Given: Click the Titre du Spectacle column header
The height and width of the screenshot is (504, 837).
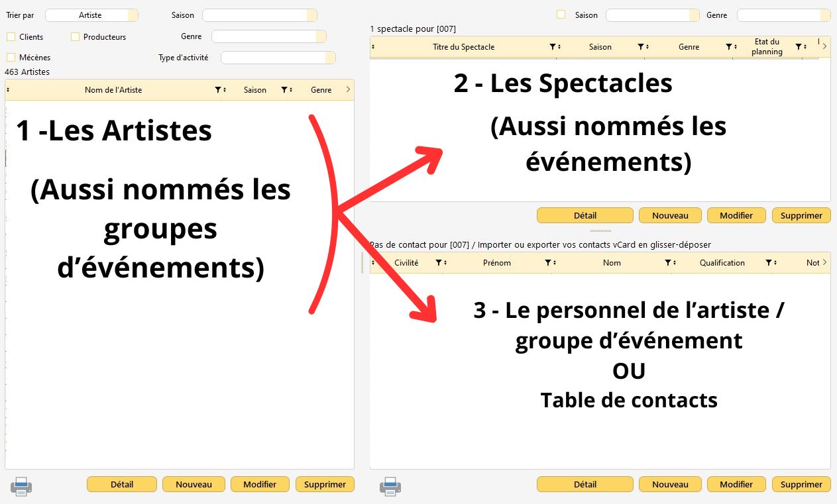Looking at the screenshot, I should (x=463, y=47).
